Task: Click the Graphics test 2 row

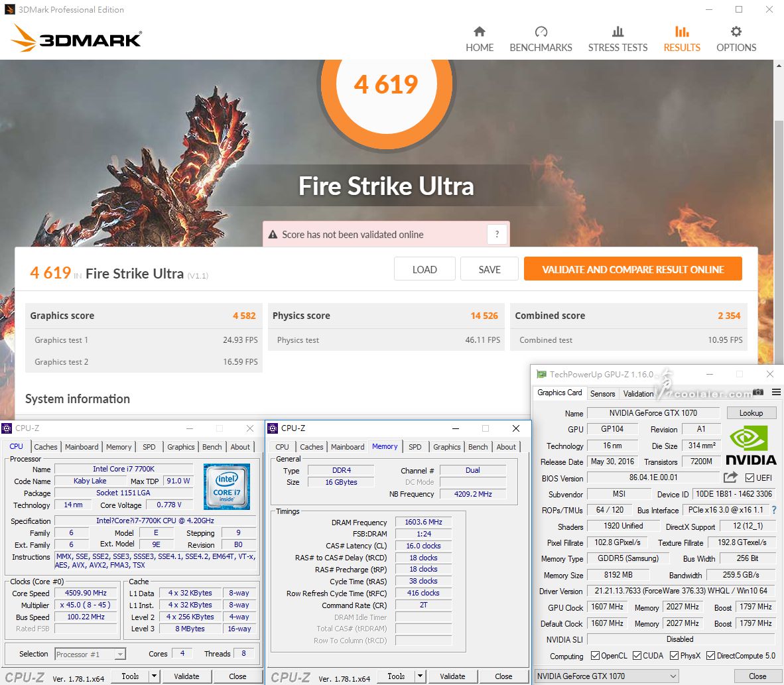Action: 144,361
